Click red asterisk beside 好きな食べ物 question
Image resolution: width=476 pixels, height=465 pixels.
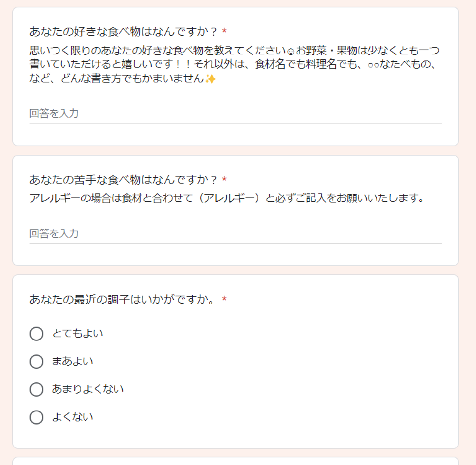(224, 31)
